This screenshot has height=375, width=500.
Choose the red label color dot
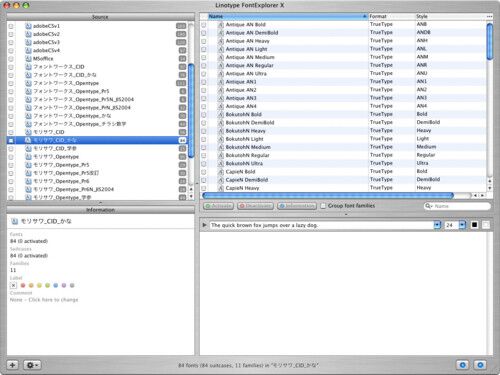coord(23,285)
